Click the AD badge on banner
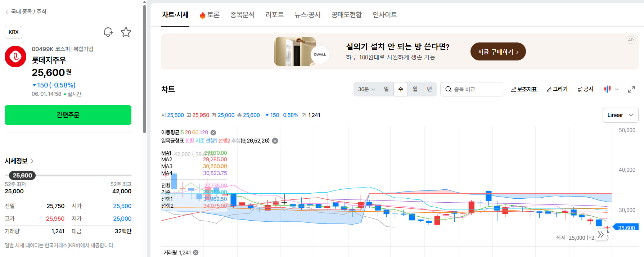This screenshot has height=257, width=644. (631, 40)
